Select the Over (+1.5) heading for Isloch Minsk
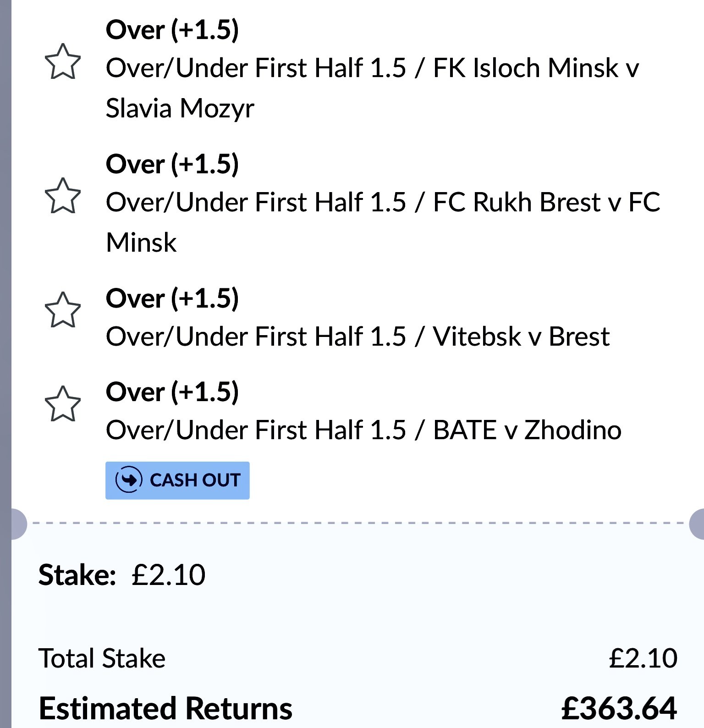Viewport: 704px width, 728px height. pyautogui.click(x=172, y=30)
